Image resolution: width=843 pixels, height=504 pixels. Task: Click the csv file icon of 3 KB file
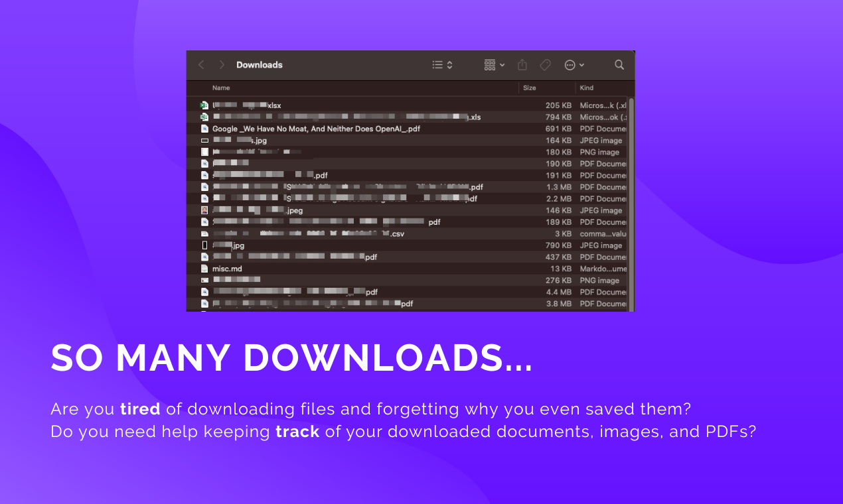[x=204, y=233]
